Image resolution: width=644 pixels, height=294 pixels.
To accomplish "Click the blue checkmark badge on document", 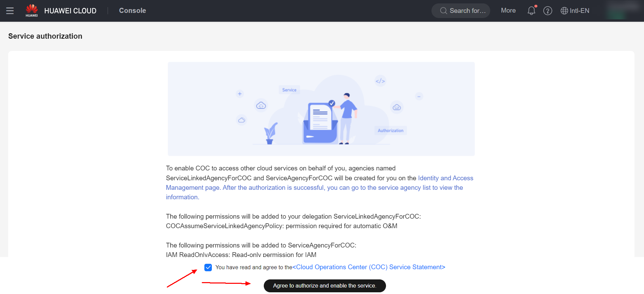I will [332, 103].
